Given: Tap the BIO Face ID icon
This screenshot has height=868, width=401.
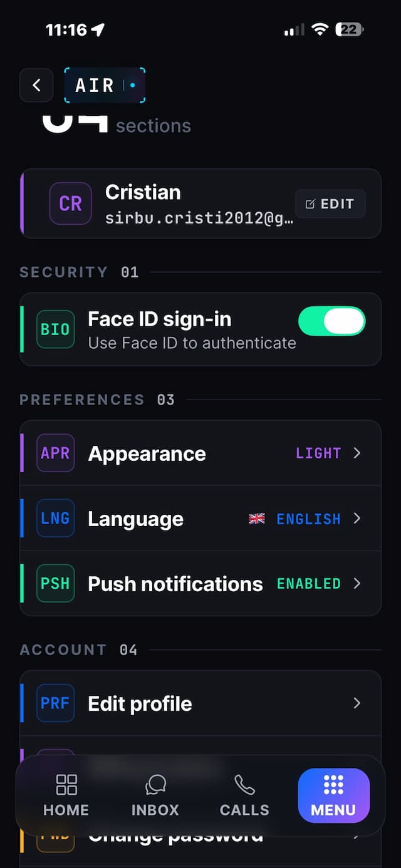Looking at the screenshot, I should pyautogui.click(x=55, y=329).
